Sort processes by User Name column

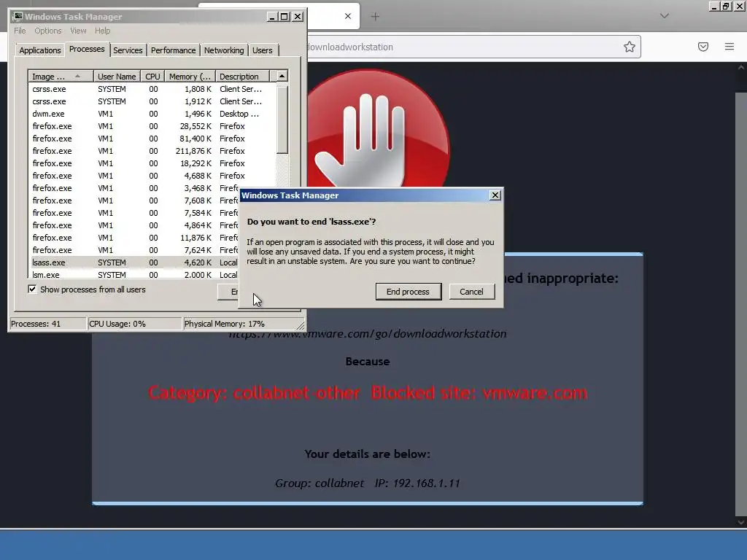tap(117, 76)
